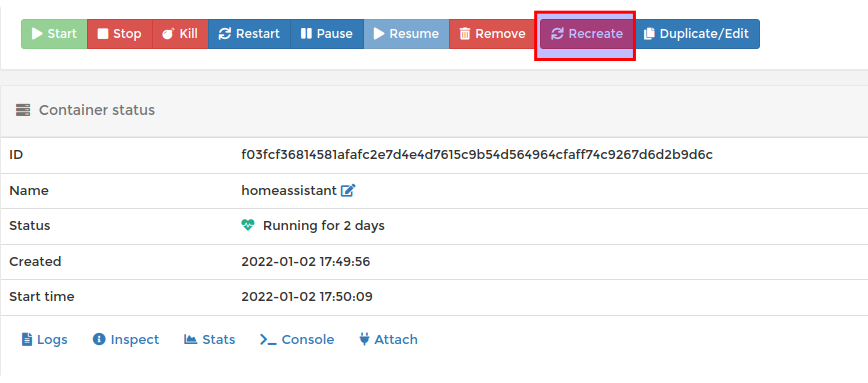
Task: Click the edit pencil icon beside homeassistant
Action: point(348,191)
